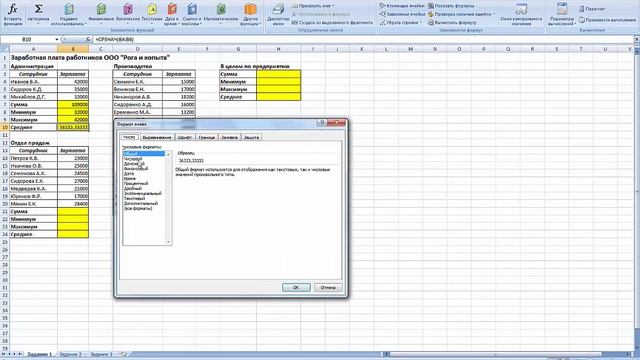The height and width of the screenshot is (360, 640).
Task: Switch to the Граница tab
Action: (207, 138)
